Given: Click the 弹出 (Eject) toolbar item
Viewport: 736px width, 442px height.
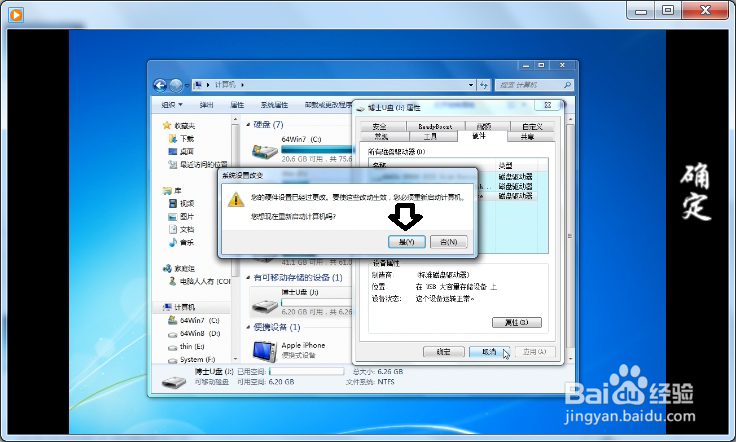Looking at the screenshot, I should pos(206,105).
